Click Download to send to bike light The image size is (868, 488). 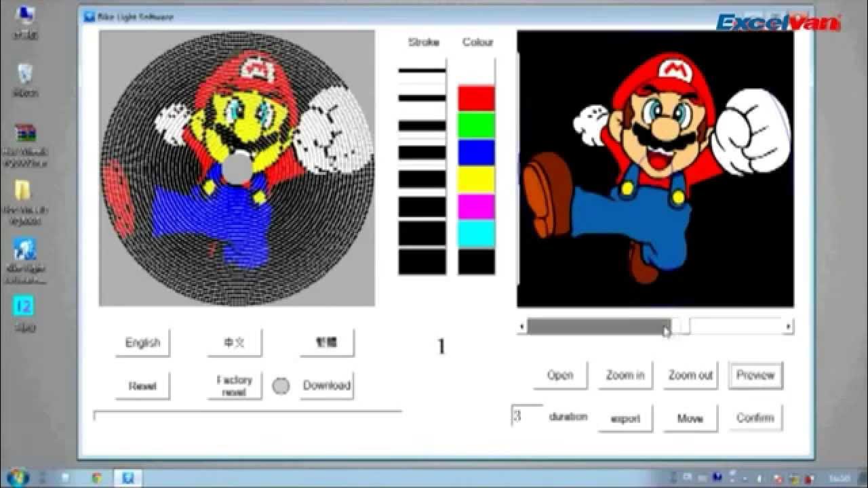point(327,386)
